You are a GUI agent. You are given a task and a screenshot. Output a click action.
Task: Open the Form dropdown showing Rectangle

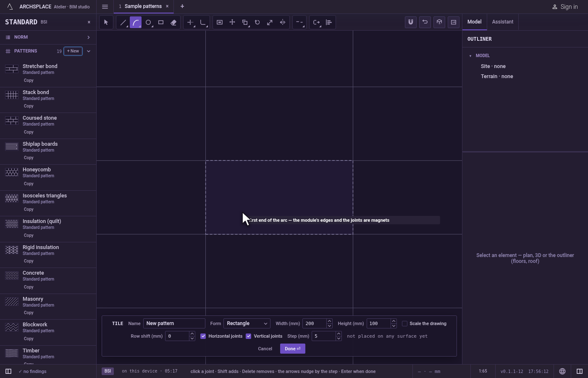[x=247, y=323]
